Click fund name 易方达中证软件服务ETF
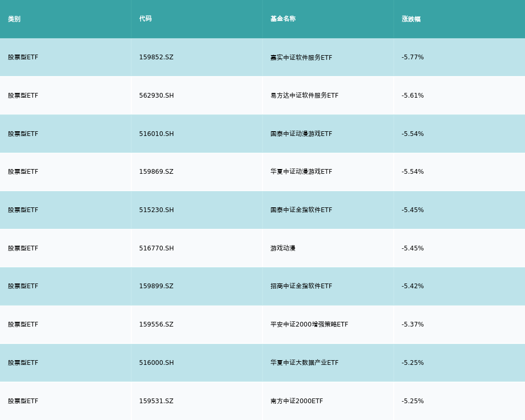This screenshot has height=420, width=525. tap(304, 96)
